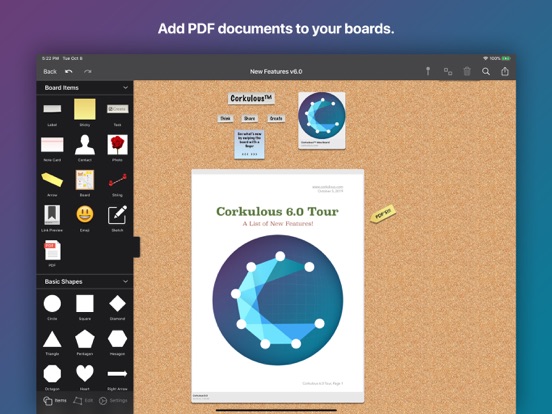Click the pin icon in toolbar

pyautogui.click(x=428, y=71)
